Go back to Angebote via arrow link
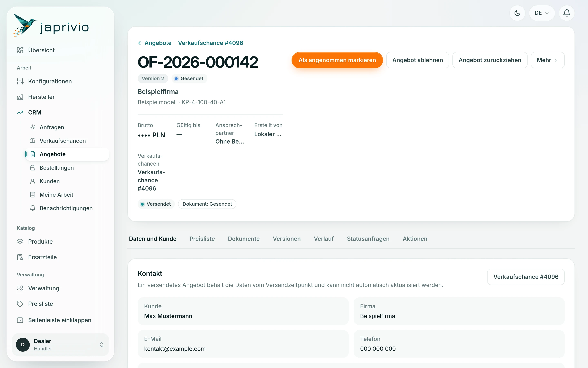 coord(155,43)
